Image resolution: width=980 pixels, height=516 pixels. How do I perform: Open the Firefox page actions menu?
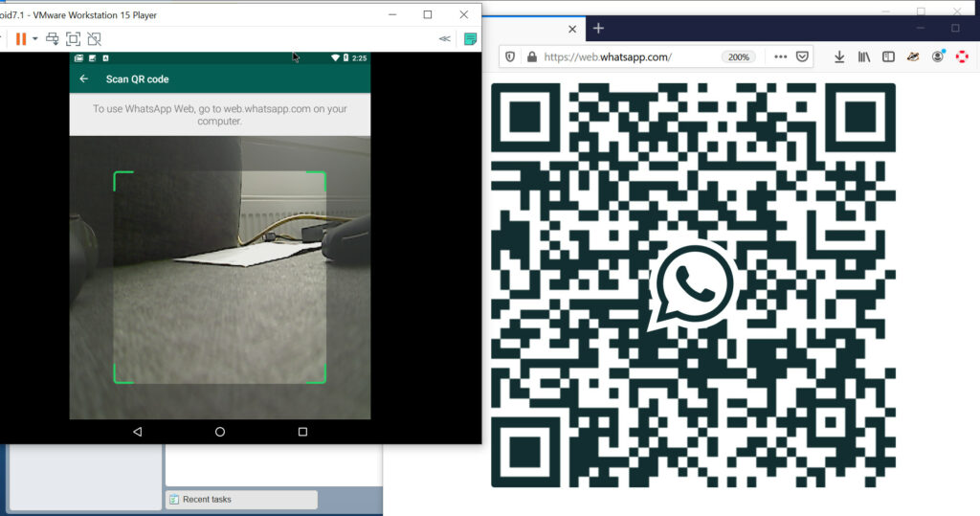coord(780,56)
